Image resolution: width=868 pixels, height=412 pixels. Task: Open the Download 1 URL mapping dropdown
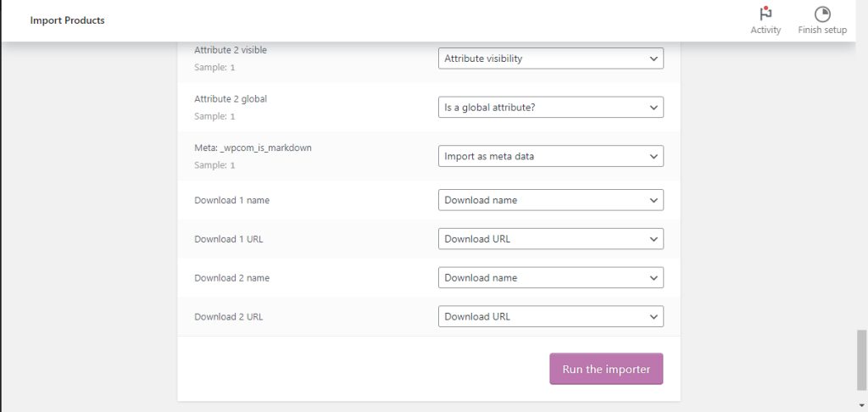point(551,239)
